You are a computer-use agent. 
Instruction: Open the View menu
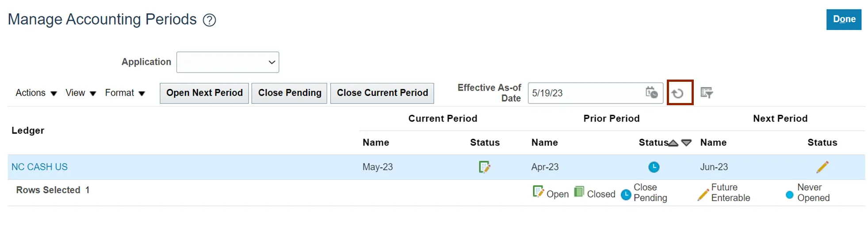pyautogui.click(x=80, y=93)
